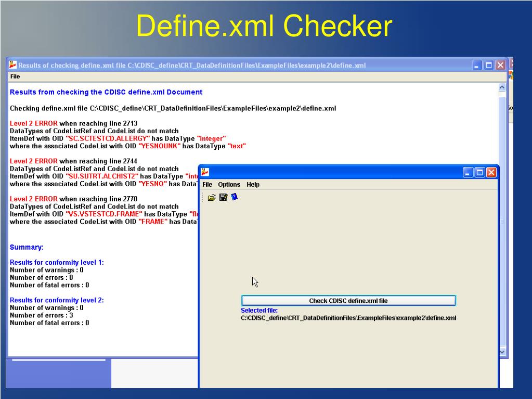This screenshot has height=399, width=532.
Task: Click 'Results for conformity level 1:' heading
Action: (57, 262)
